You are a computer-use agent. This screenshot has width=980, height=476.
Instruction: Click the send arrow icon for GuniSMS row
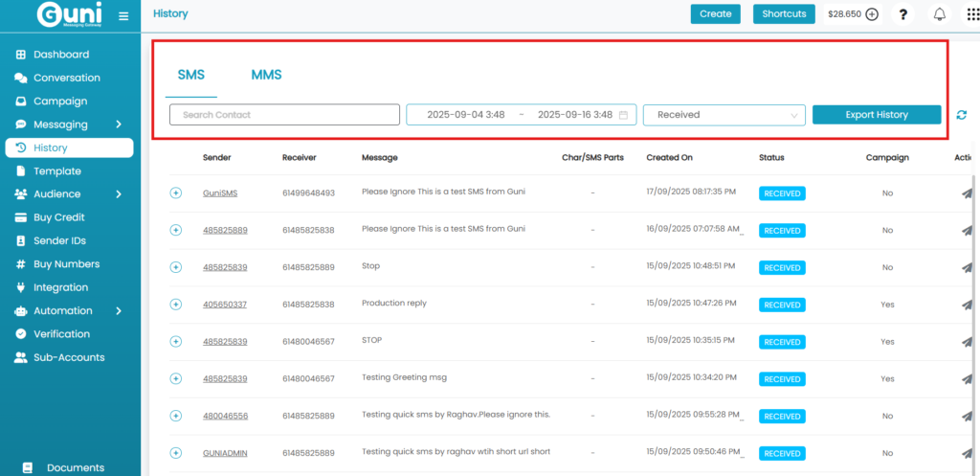(967, 193)
